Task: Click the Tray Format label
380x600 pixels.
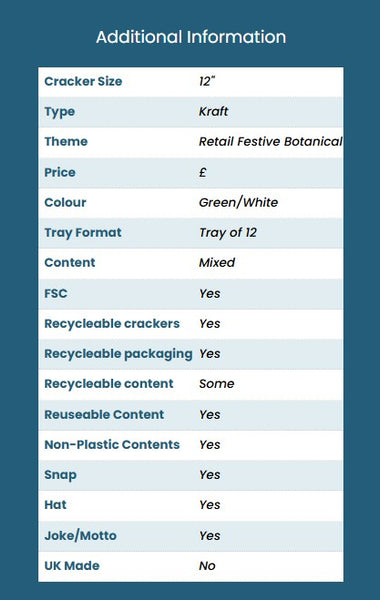Action: click(x=83, y=233)
